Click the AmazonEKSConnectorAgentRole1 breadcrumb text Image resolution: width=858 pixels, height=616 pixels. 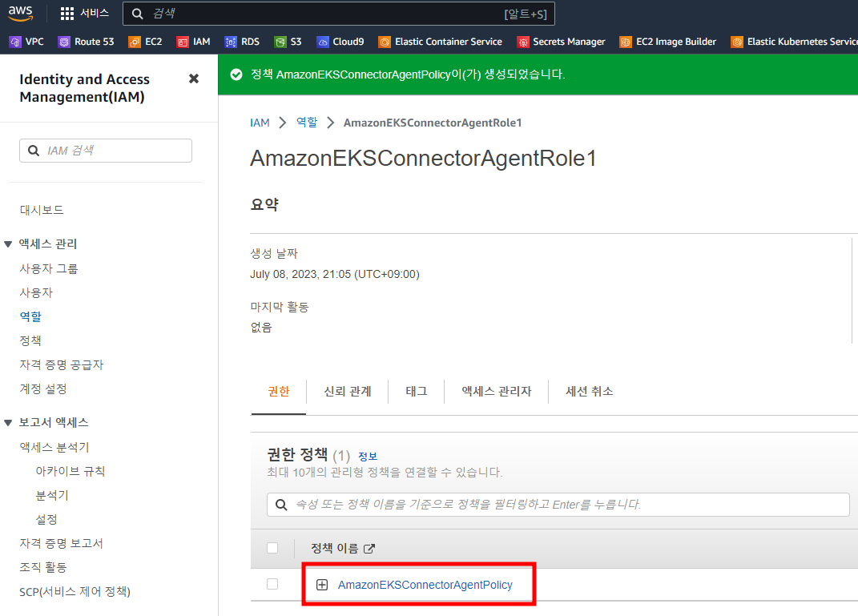pos(433,123)
